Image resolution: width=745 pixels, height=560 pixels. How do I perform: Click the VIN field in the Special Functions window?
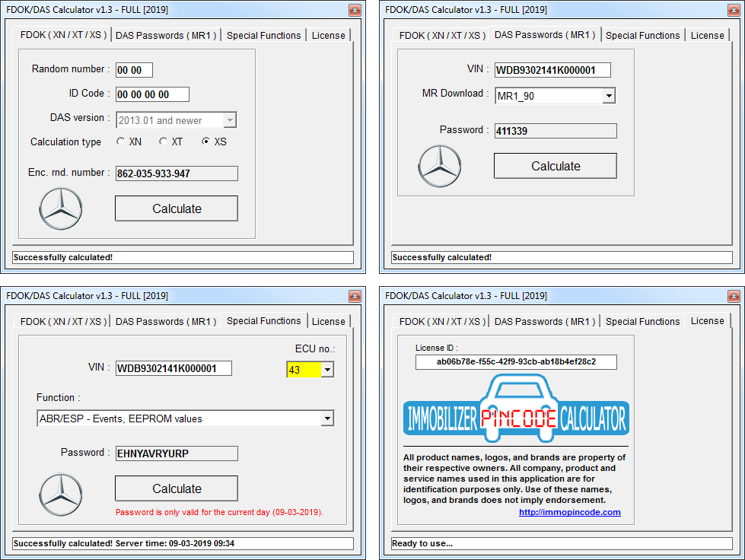click(x=174, y=368)
